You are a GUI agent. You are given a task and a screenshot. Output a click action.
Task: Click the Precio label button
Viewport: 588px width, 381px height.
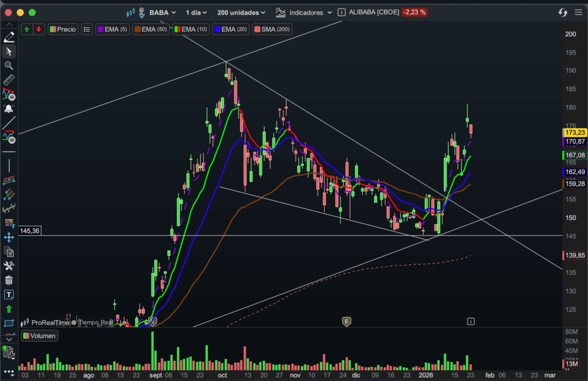63,29
